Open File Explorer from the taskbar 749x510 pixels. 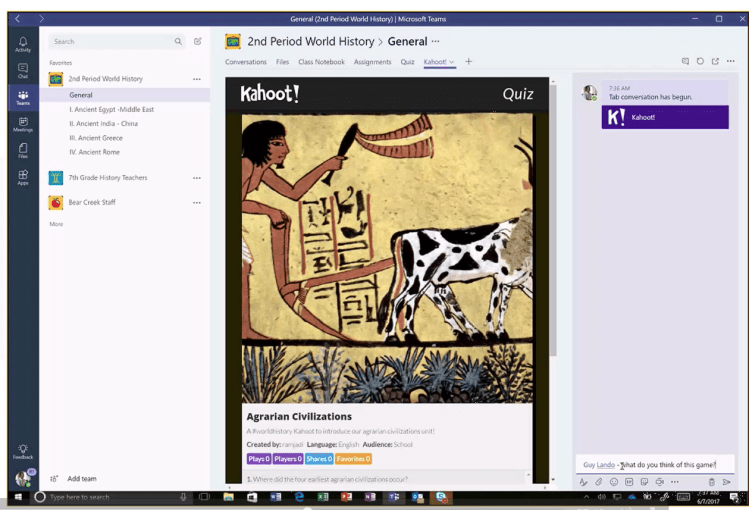[228, 497]
